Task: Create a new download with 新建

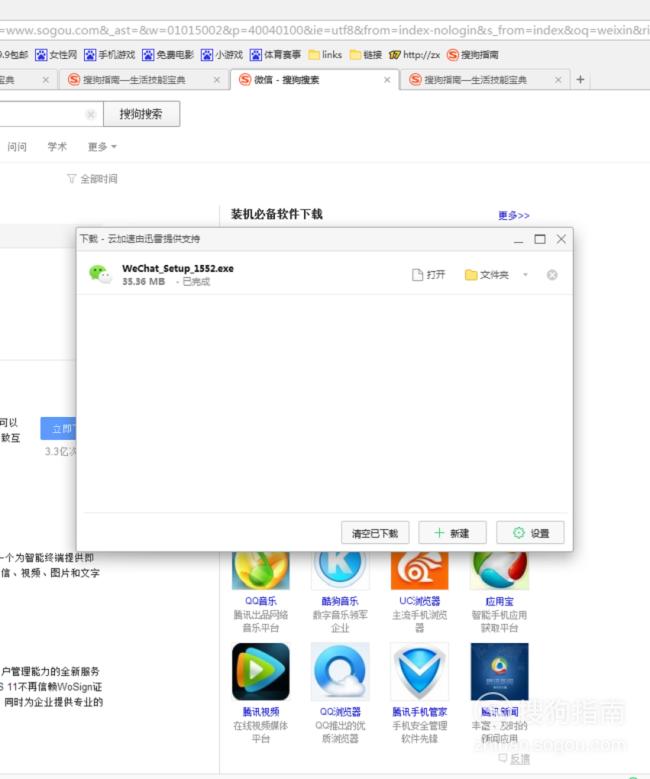Action: (452, 533)
